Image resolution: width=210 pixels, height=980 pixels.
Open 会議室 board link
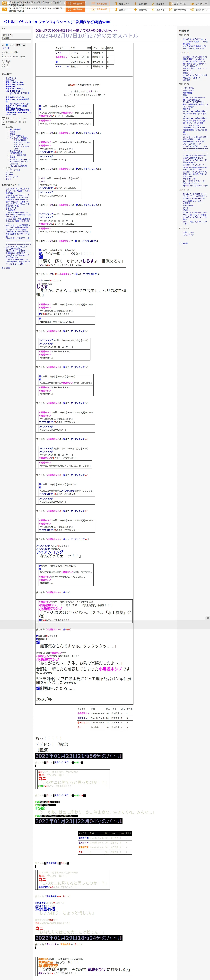tap(13, 134)
